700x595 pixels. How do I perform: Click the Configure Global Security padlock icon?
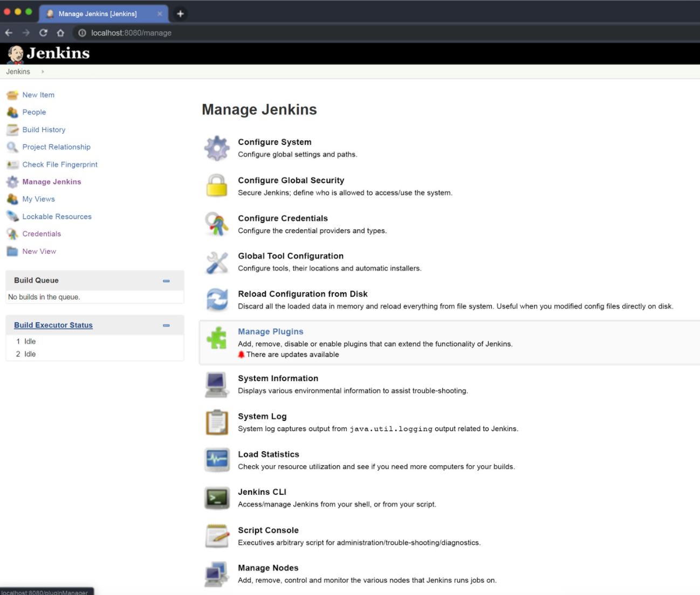pos(217,186)
